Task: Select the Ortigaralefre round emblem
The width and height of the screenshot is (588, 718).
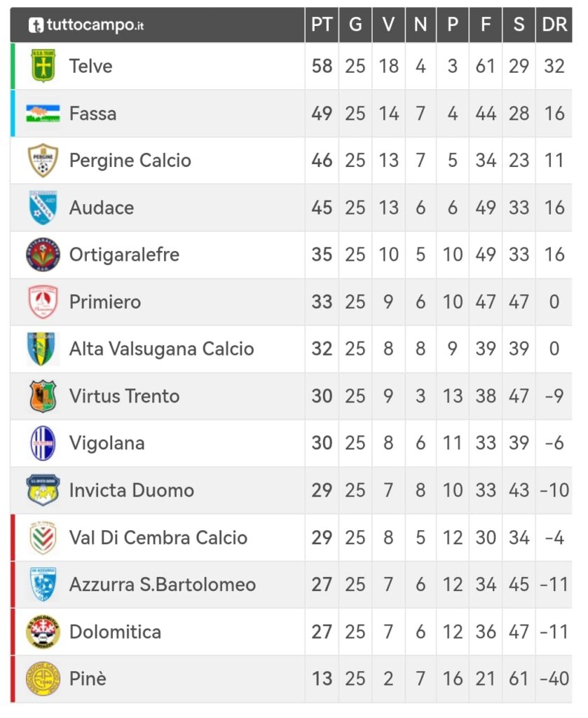Action: coord(43,255)
